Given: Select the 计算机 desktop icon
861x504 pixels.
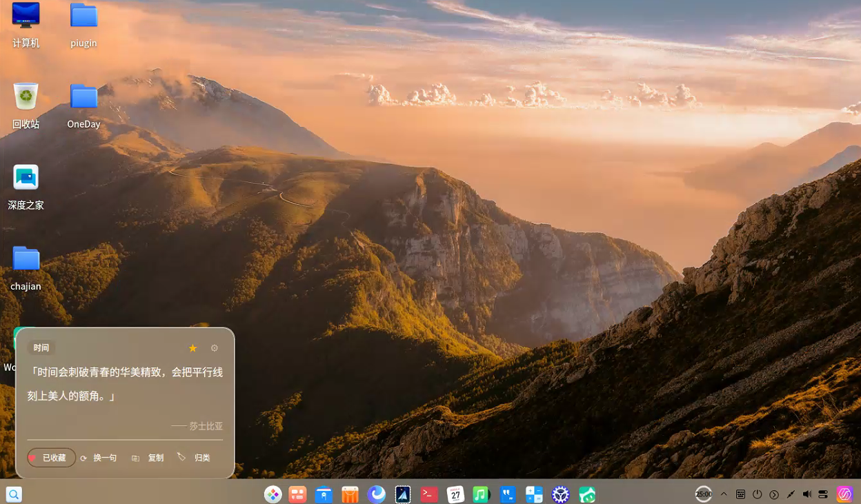Looking at the screenshot, I should [x=26, y=25].
